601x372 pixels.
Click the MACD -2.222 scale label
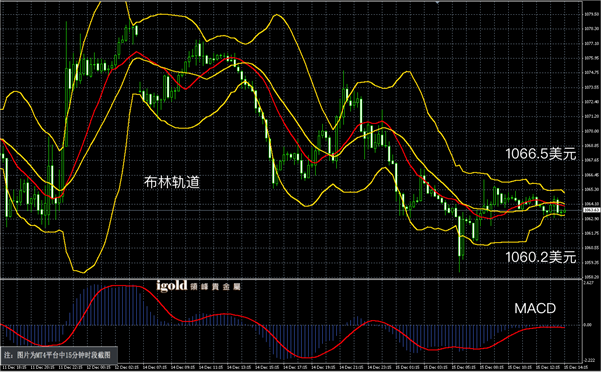click(589, 360)
